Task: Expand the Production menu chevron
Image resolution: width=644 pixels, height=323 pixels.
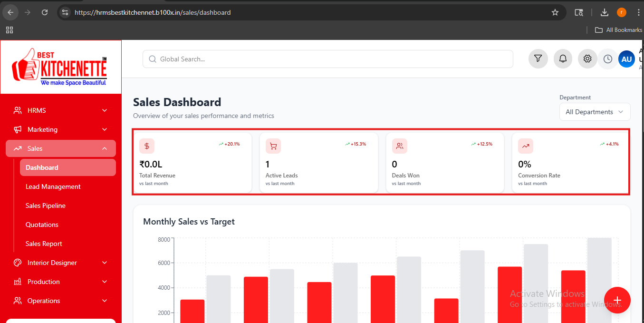Action: [105, 282]
